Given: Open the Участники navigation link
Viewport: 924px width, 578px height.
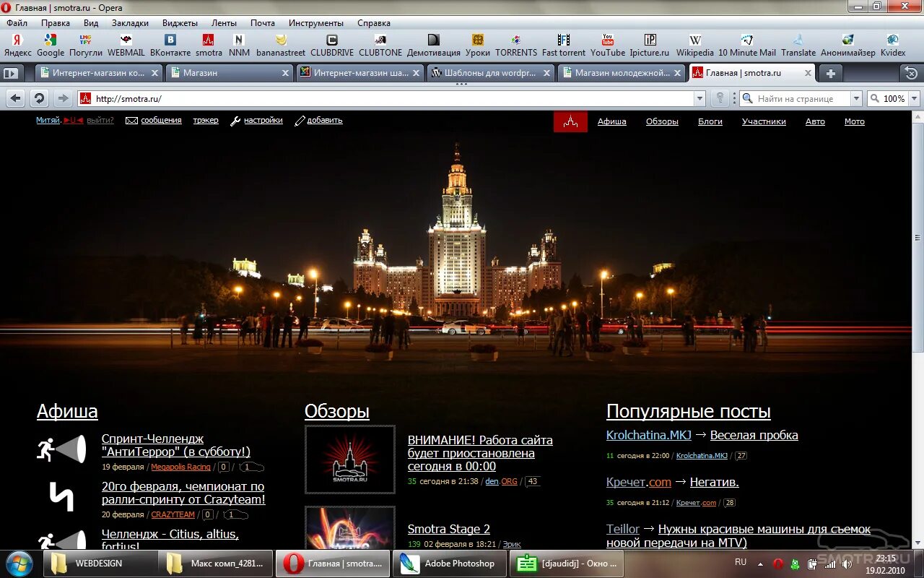Looking at the screenshot, I should pos(764,121).
